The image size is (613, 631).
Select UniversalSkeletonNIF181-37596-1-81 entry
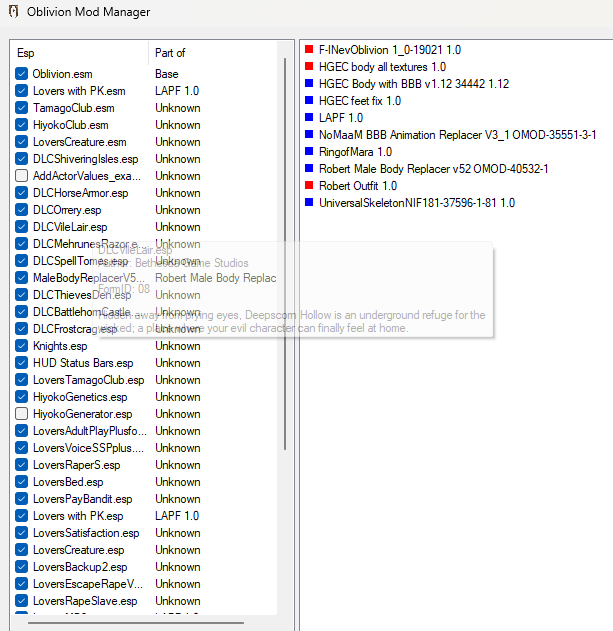pos(417,202)
